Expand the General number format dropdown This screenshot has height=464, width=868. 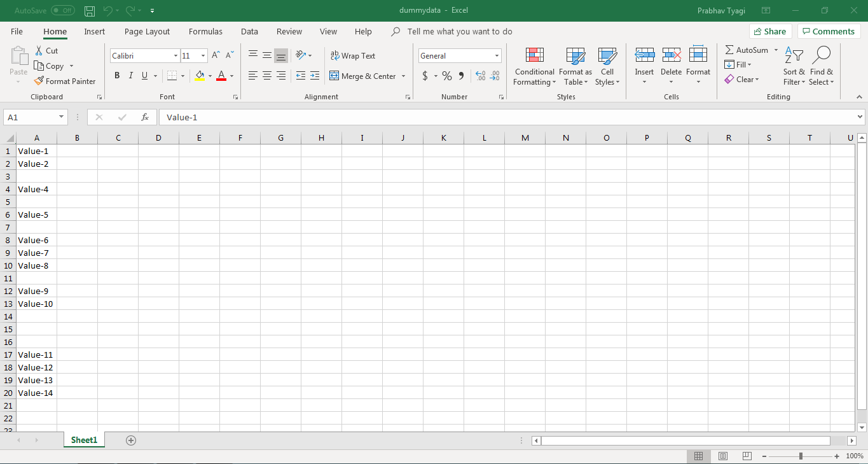(497, 56)
